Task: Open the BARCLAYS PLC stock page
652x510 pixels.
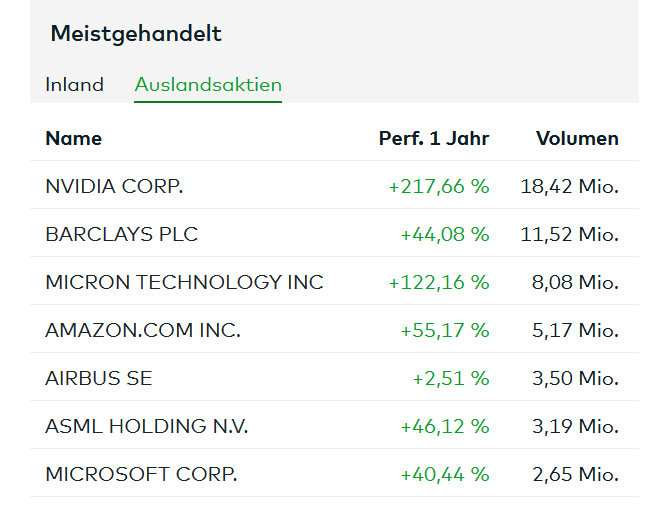Action: 122,234
